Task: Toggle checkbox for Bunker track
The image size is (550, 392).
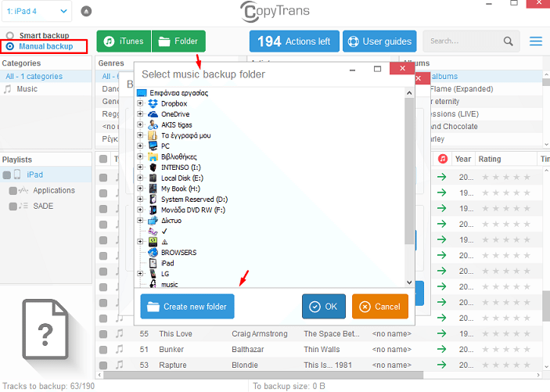Action: (103, 350)
